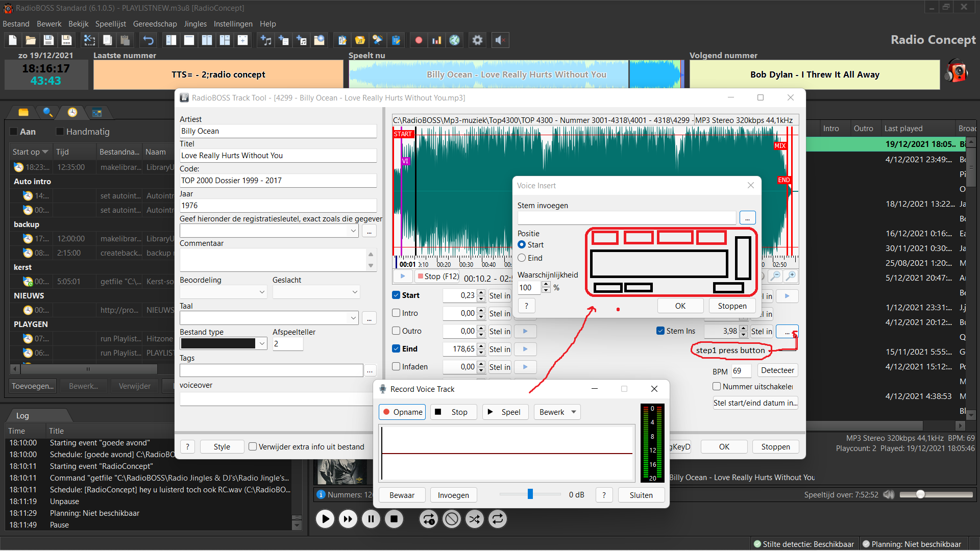The width and height of the screenshot is (980, 551).
Task: Uncheck the Eind marker checkbox
Action: pyautogui.click(x=396, y=348)
